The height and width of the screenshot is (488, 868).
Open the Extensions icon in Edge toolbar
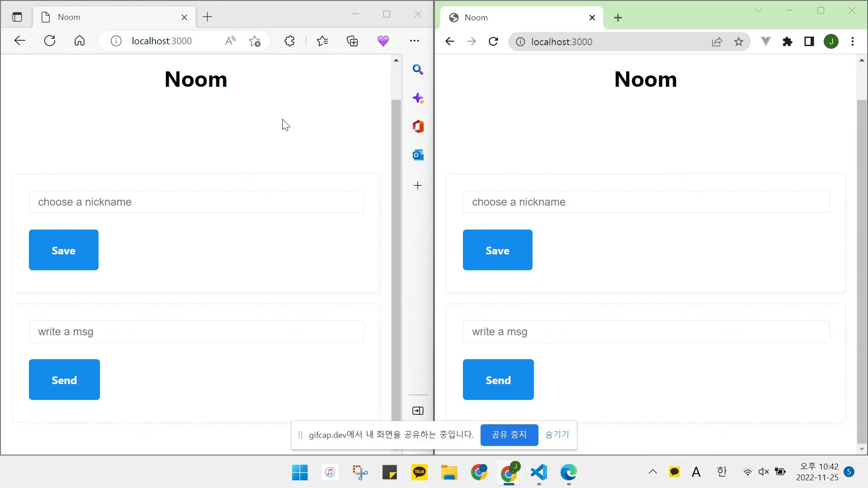(x=289, y=41)
